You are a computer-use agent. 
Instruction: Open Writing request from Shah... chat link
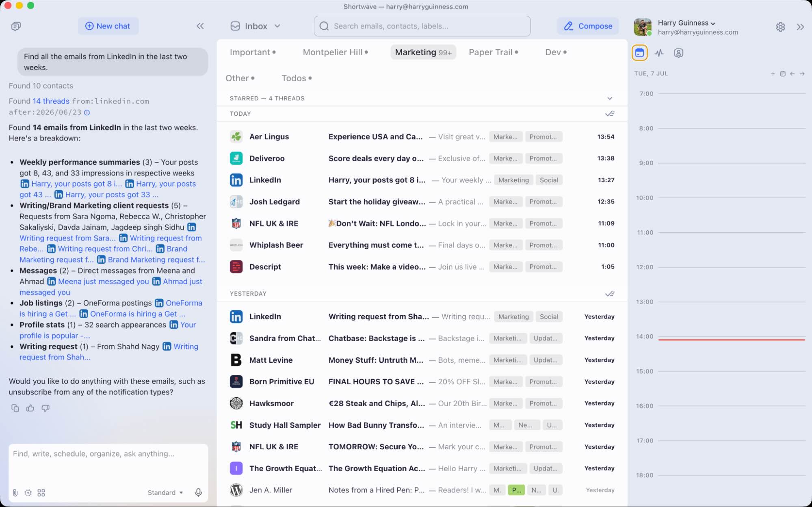[x=109, y=352]
